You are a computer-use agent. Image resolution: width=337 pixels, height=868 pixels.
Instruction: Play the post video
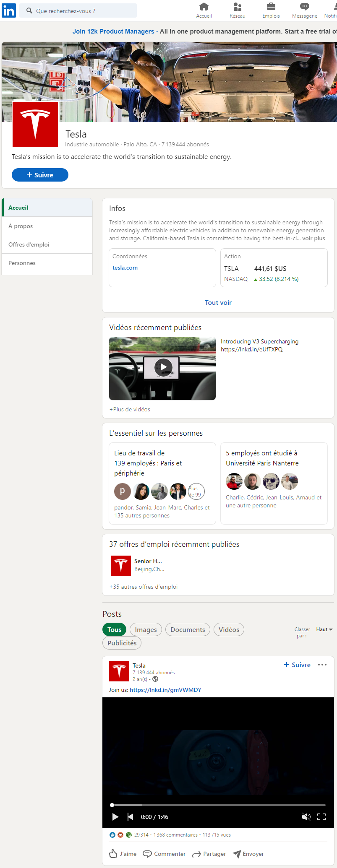(115, 817)
